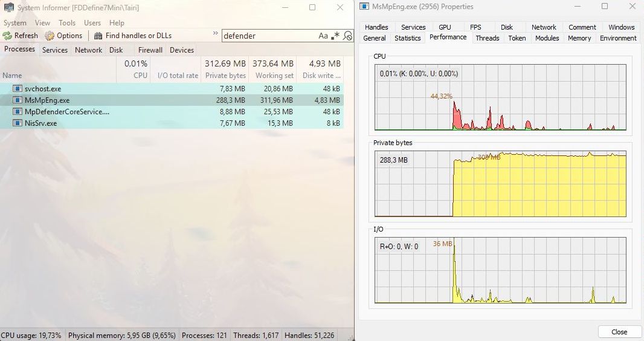This screenshot has width=644, height=341.
Task: Open the Services tab in Properties window
Action: (413, 27)
